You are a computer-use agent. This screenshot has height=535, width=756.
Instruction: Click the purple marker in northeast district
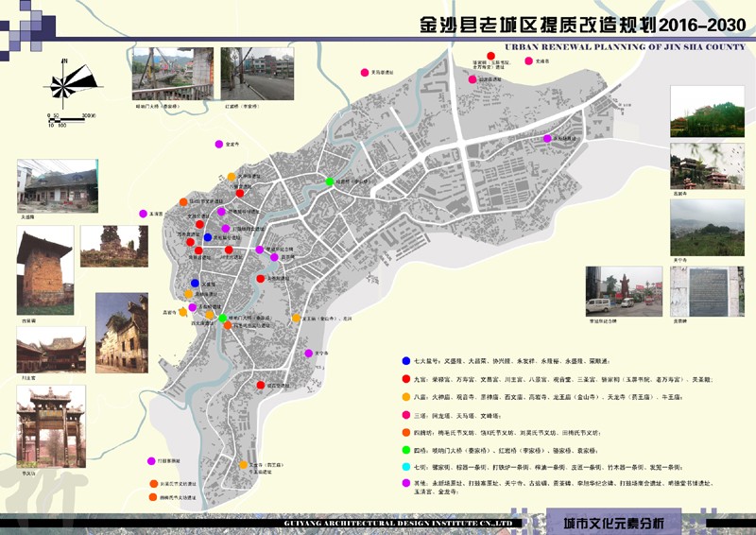(546, 139)
